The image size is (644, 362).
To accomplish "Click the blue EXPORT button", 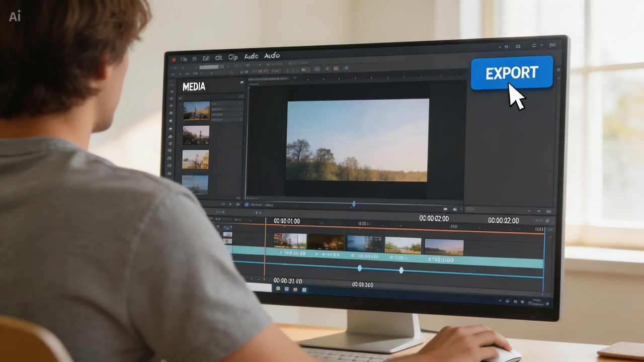I will [511, 73].
